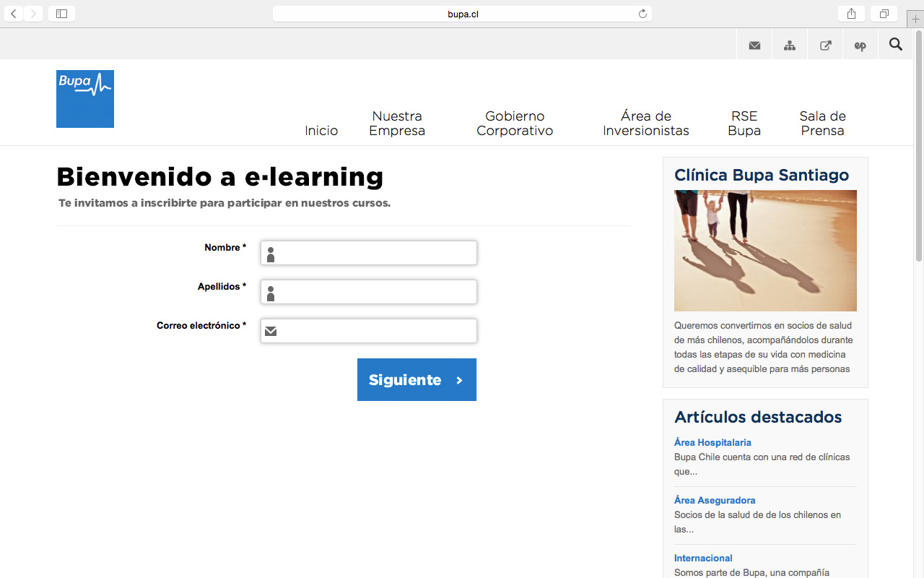Focus the Correo electrónico input field
Image resolution: width=924 pixels, height=578 pixels.
(369, 331)
